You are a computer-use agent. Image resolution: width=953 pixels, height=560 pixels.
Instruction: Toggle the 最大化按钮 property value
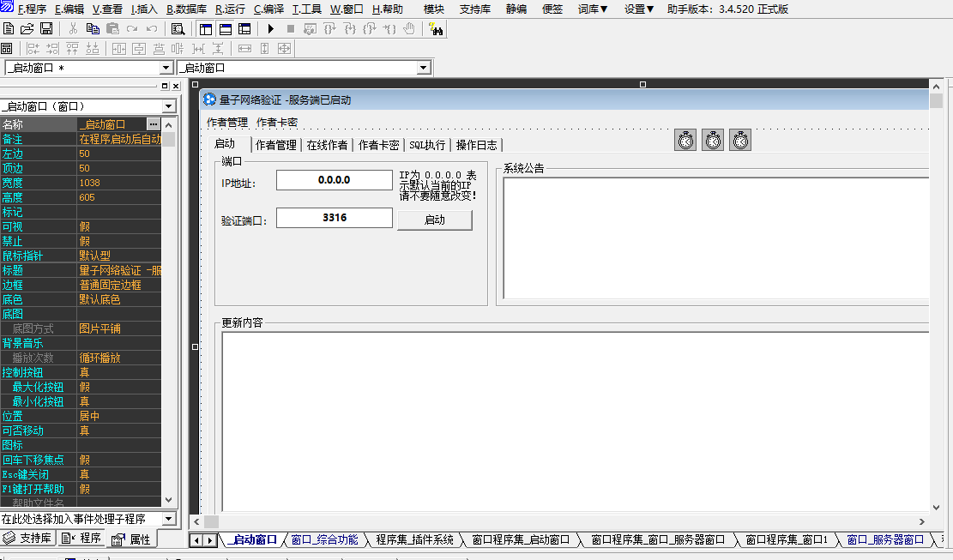[118, 387]
